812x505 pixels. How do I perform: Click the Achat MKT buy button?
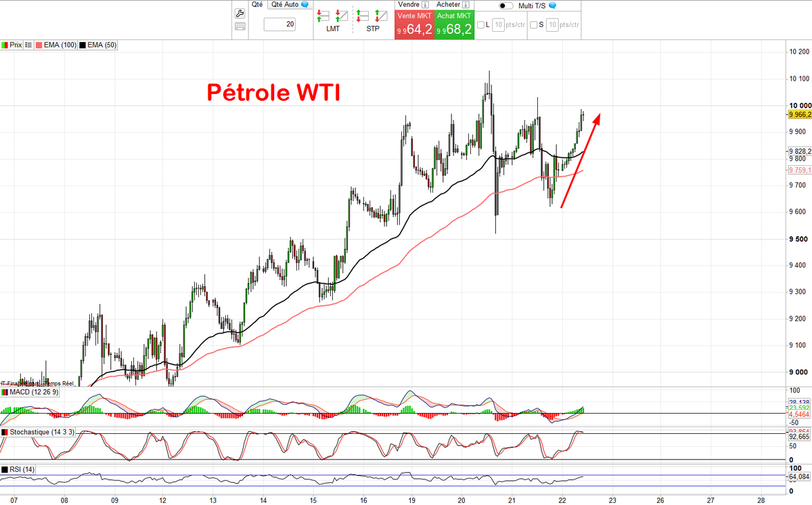[454, 25]
